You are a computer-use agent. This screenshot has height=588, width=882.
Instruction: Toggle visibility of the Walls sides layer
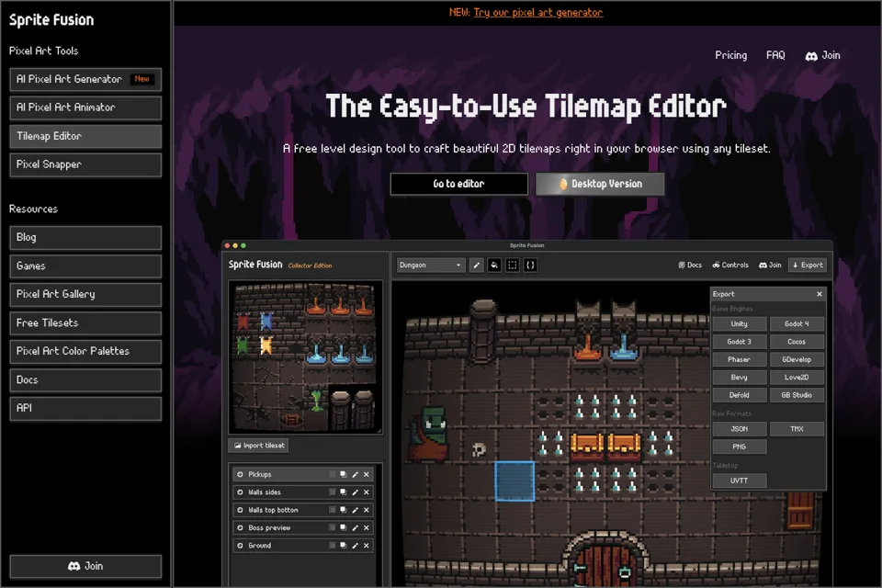pyautogui.click(x=240, y=492)
